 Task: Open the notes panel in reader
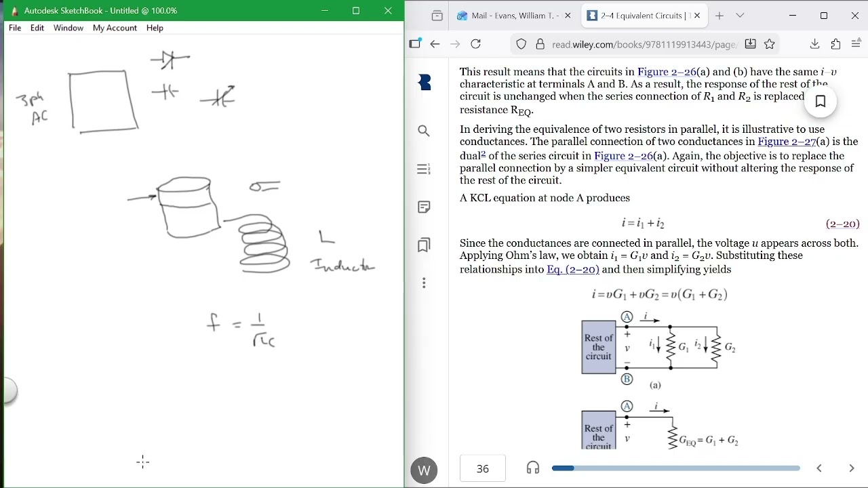point(424,207)
